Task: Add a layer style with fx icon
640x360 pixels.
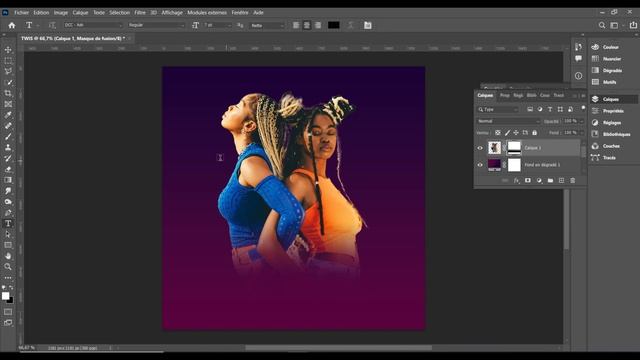Action: tap(516, 180)
